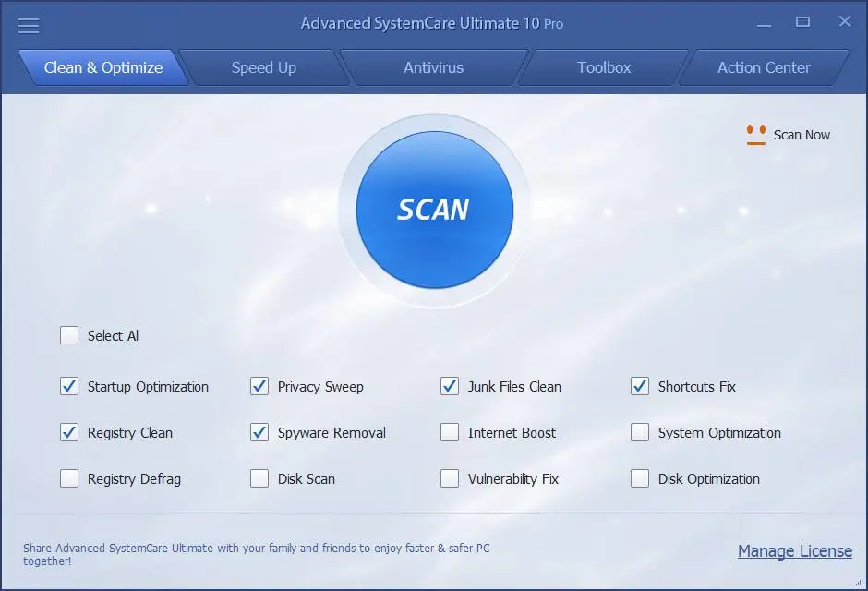
Task: Click the share Advanced SystemCare message
Action: pos(257,554)
